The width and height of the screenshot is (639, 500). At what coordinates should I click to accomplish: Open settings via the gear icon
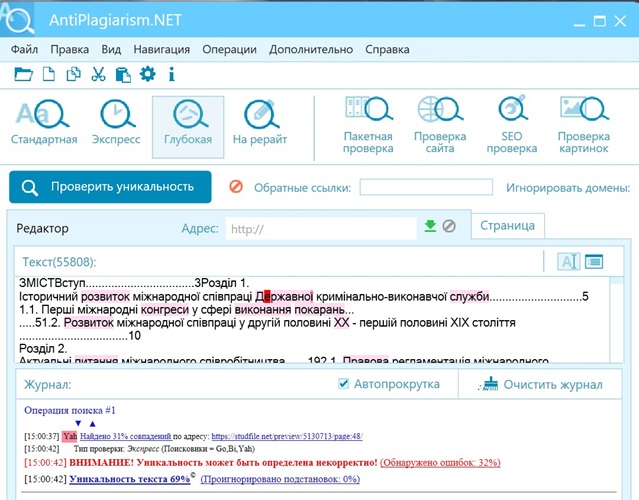(x=148, y=74)
